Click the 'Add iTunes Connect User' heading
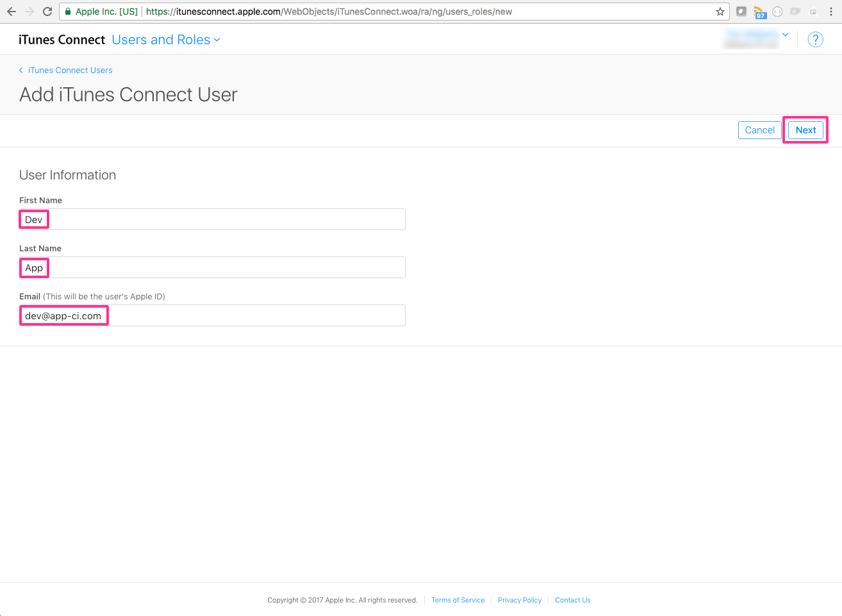 [128, 95]
